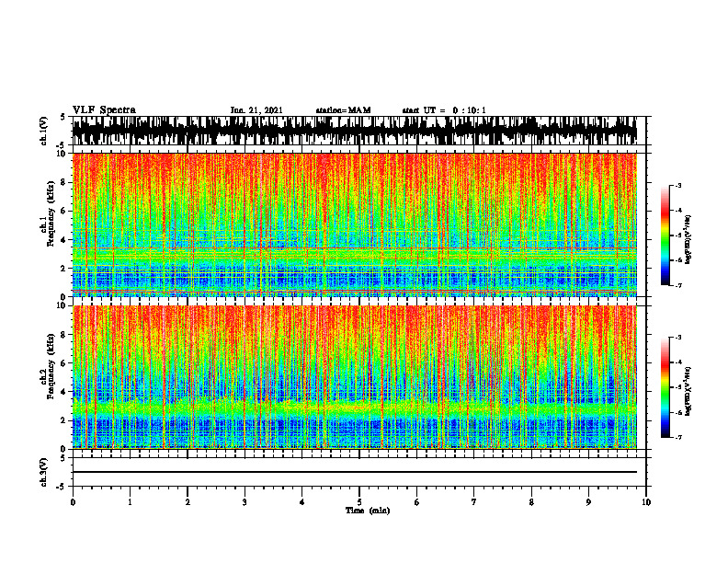Click the "10" frequency tick on ch.1 spectrogram
This screenshot has height=563, width=728.
63,154
